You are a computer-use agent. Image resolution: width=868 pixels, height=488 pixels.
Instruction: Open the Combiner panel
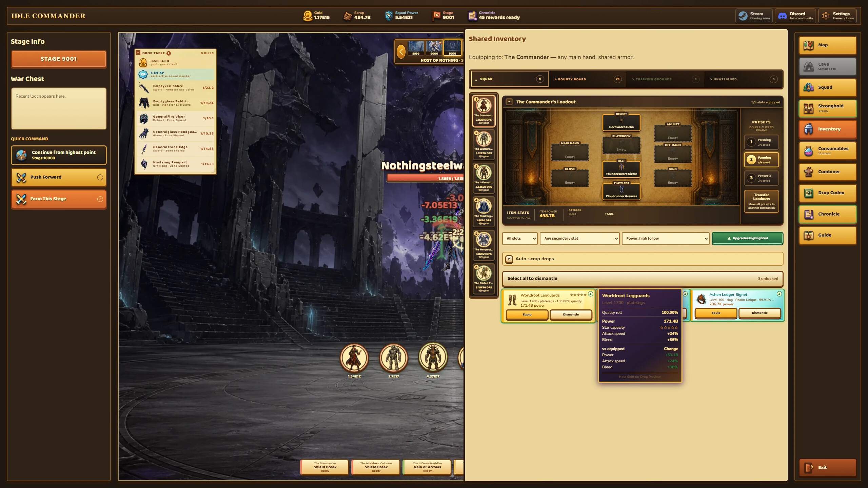(827, 172)
